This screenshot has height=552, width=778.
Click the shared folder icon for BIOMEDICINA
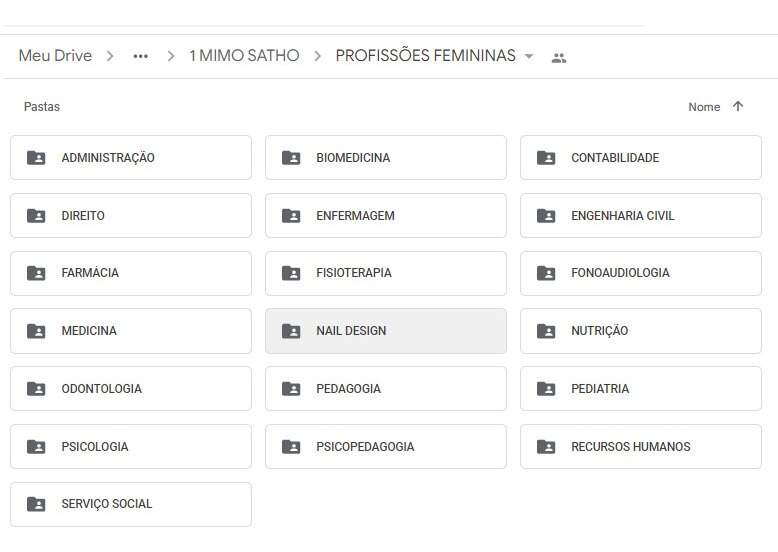point(291,158)
